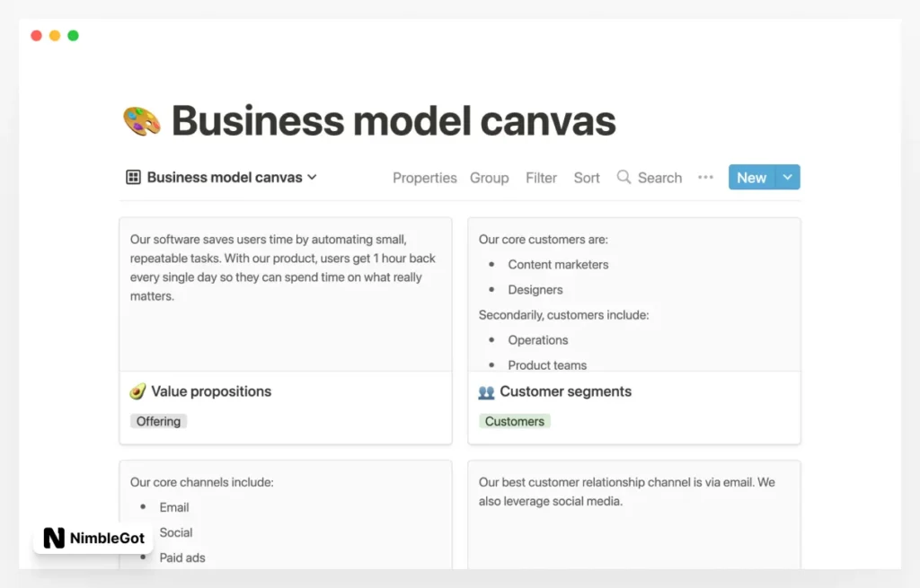Click the NimbleGot logo icon
Image resolution: width=920 pixels, height=588 pixels.
click(x=54, y=540)
